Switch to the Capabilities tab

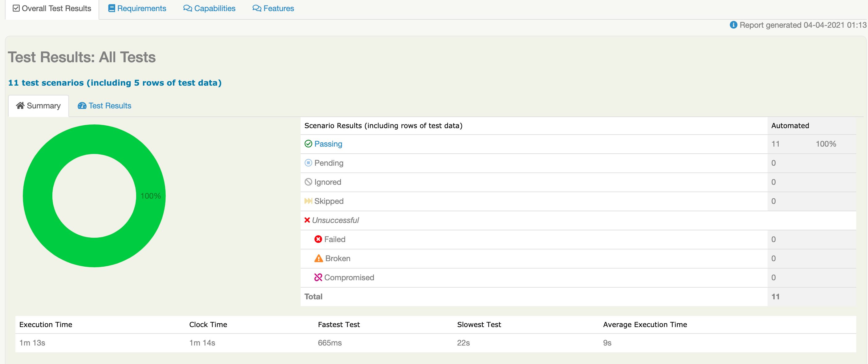click(209, 8)
